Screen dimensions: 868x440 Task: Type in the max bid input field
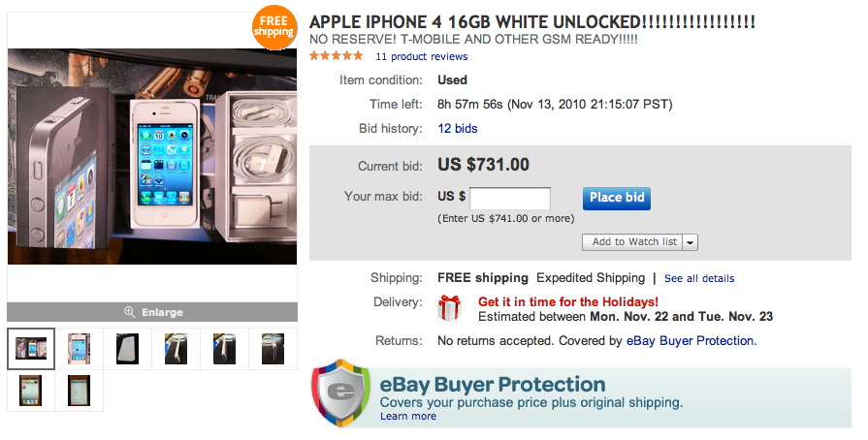[x=510, y=199]
